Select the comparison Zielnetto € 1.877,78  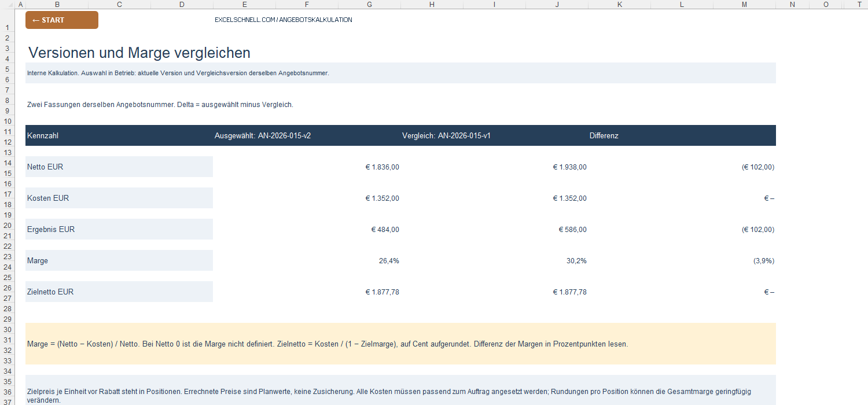(x=569, y=292)
